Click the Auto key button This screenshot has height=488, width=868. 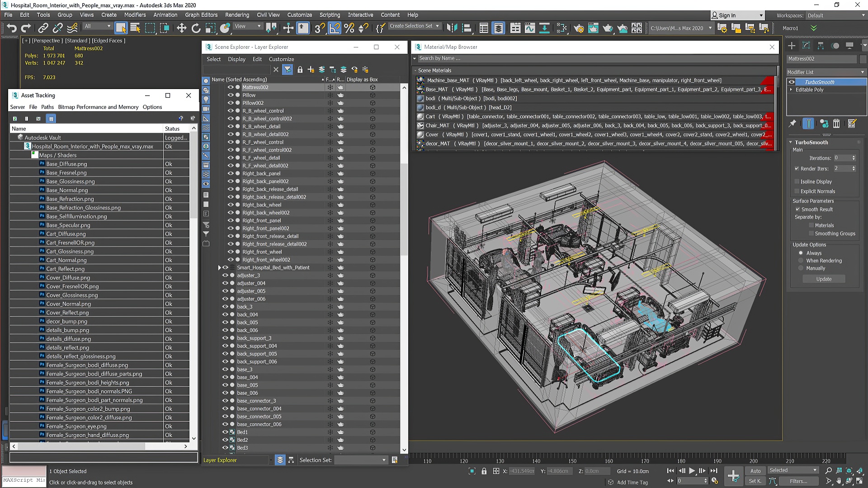click(755, 471)
